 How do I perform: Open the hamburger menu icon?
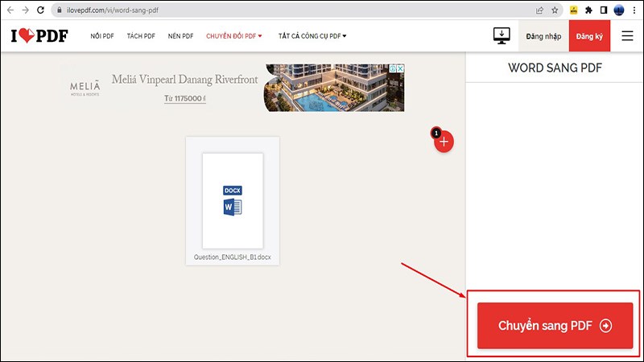(x=627, y=36)
